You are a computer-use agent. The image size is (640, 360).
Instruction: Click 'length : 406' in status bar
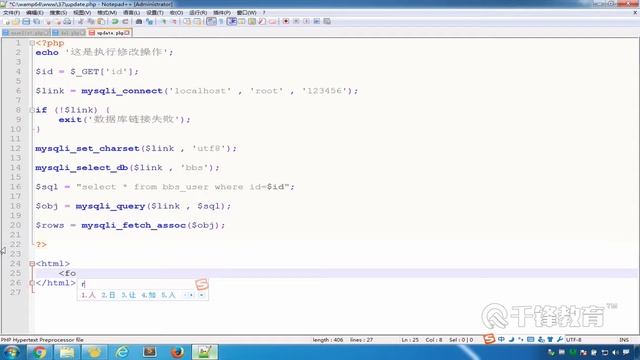[x=328, y=340]
